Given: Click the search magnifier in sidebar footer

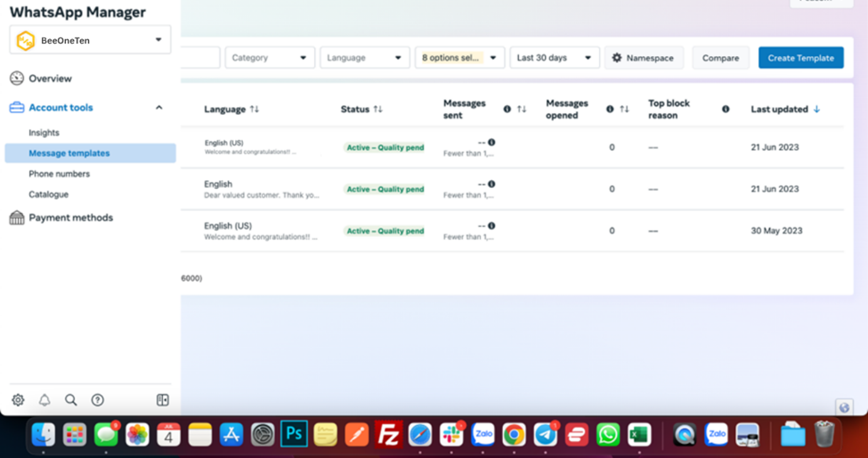Looking at the screenshot, I should [x=71, y=400].
